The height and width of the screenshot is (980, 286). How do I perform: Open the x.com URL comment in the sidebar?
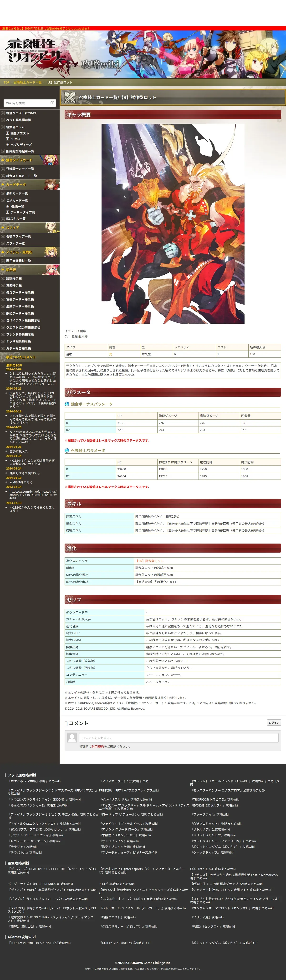coord(33,495)
